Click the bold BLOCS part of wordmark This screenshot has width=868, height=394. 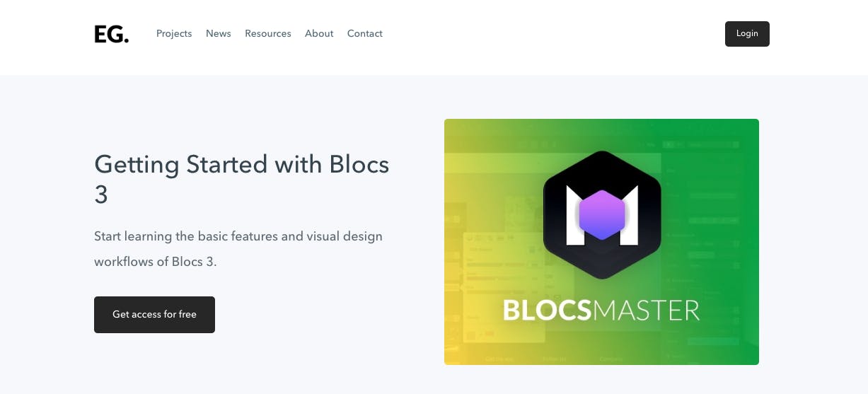548,310
